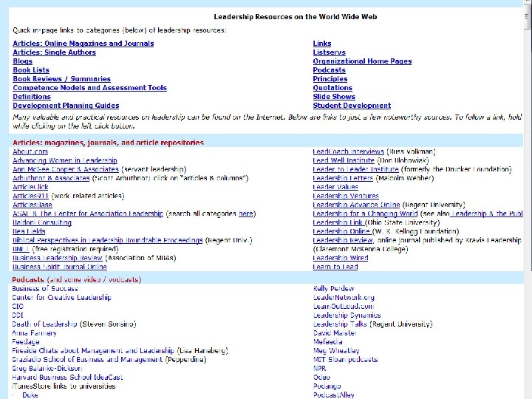Viewport: 532px width, 399px height.
Task: Open the BNET link
Action: click(x=21, y=248)
